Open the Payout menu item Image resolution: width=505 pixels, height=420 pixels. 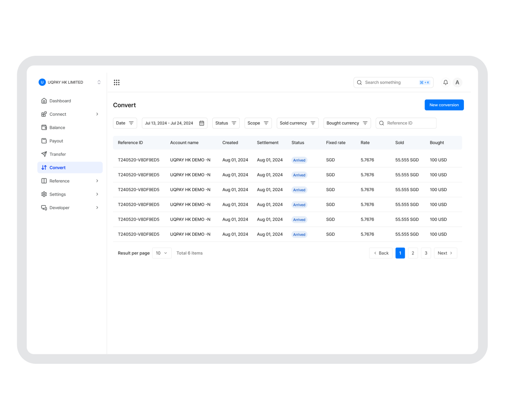tap(70, 141)
